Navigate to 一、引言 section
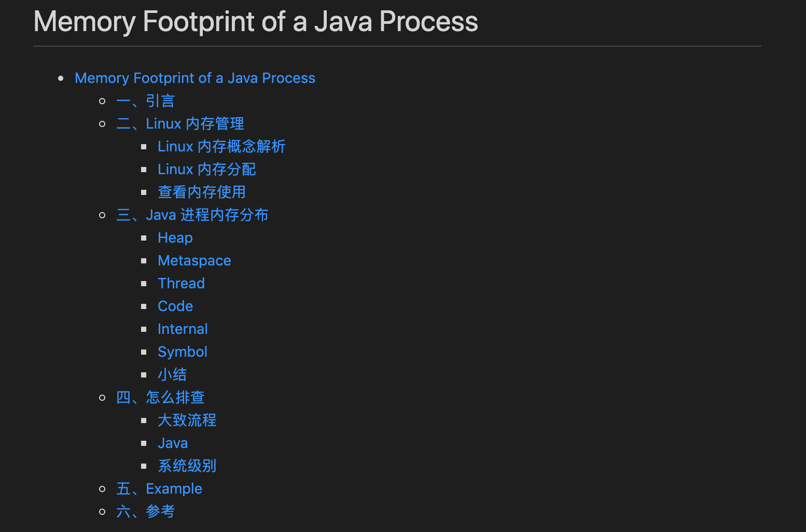 [x=145, y=101]
